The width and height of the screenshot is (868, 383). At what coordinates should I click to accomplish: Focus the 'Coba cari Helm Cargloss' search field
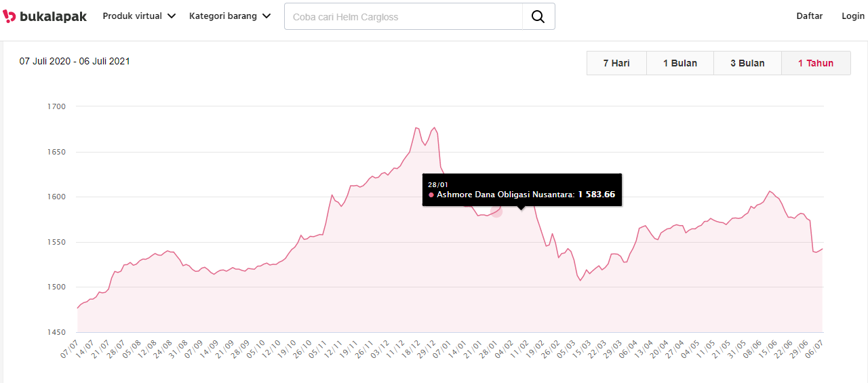coord(403,16)
